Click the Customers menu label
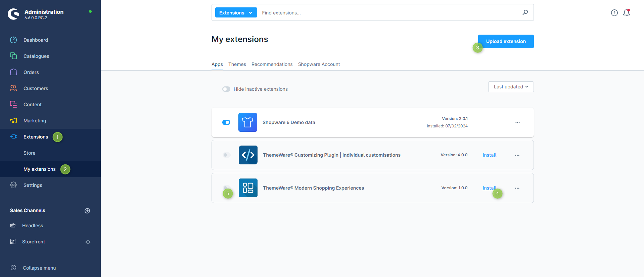This screenshot has height=277, width=644. click(x=36, y=88)
